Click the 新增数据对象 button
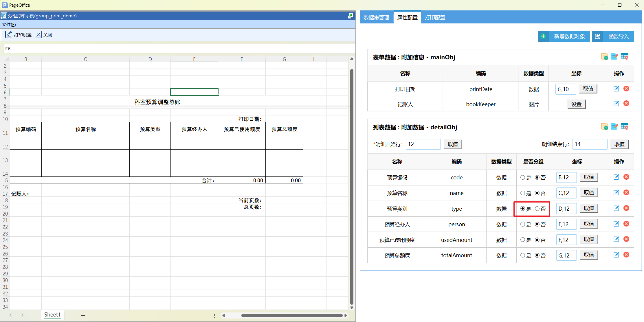This screenshot has width=644, height=322. (564, 36)
